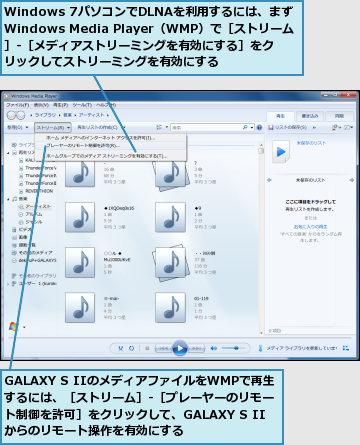The height and width of the screenshot is (445, 360).
Task: Mute the volume speaker icon
Action: pyautogui.click(x=213, y=348)
